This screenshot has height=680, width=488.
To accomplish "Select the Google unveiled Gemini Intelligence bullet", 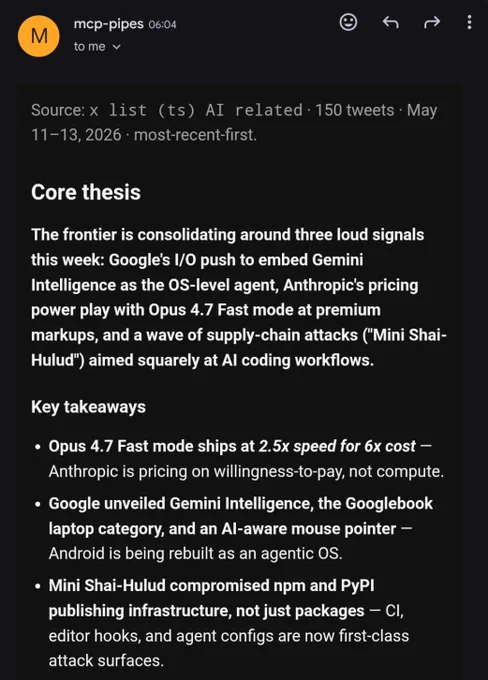I will pos(241,529).
